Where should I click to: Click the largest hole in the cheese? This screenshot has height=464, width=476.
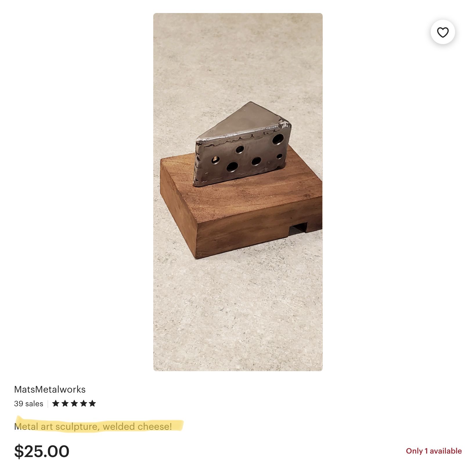tap(278, 140)
